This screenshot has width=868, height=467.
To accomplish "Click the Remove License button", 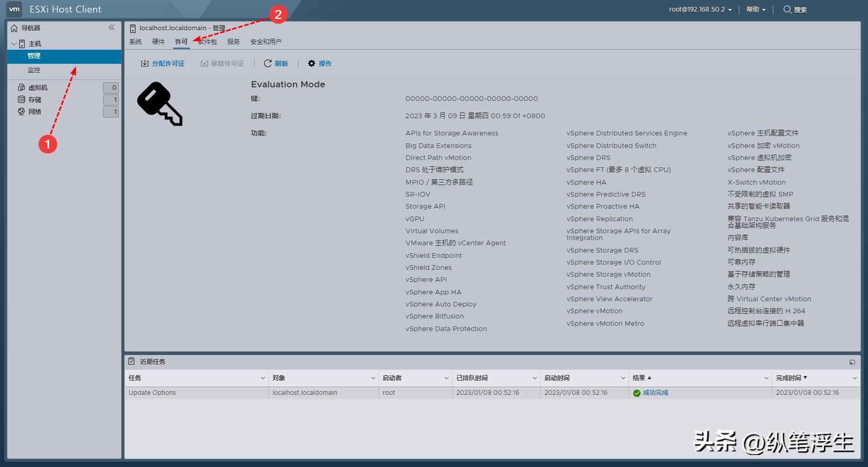I will [223, 64].
